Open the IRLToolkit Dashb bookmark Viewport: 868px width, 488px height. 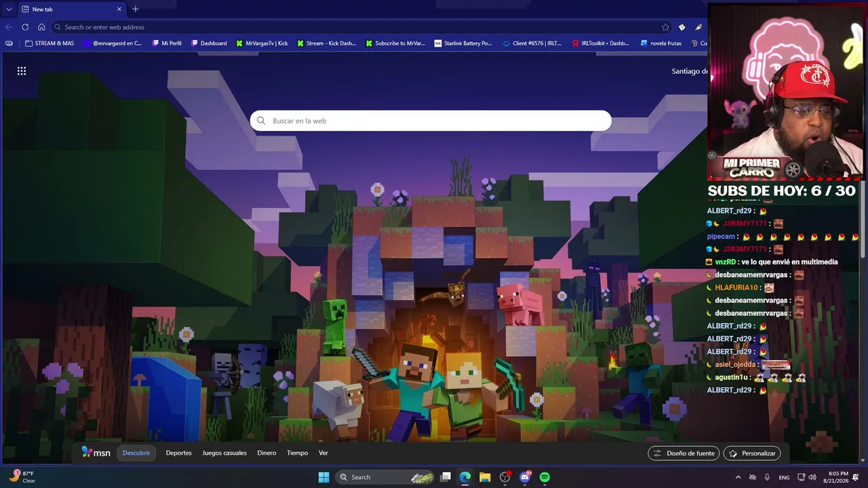point(600,43)
